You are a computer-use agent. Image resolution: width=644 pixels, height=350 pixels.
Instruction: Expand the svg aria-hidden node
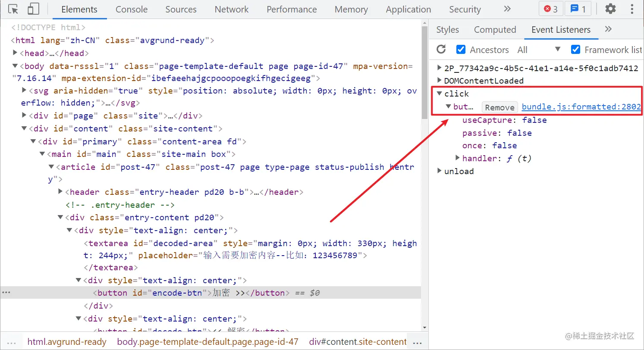click(x=24, y=91)
